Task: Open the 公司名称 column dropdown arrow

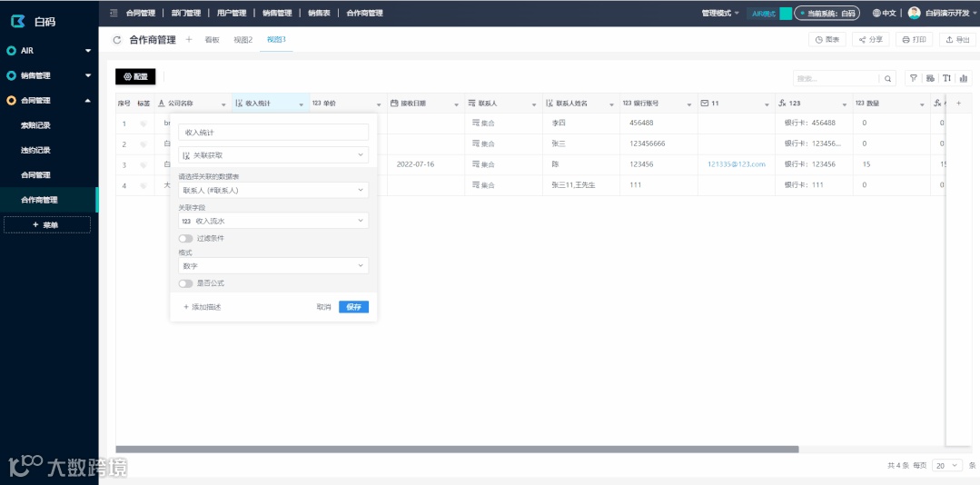Action: point(223,104)
